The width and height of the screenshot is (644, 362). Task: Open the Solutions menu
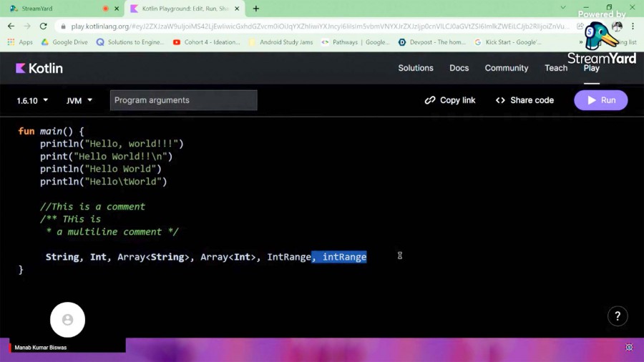pos(416,68)
